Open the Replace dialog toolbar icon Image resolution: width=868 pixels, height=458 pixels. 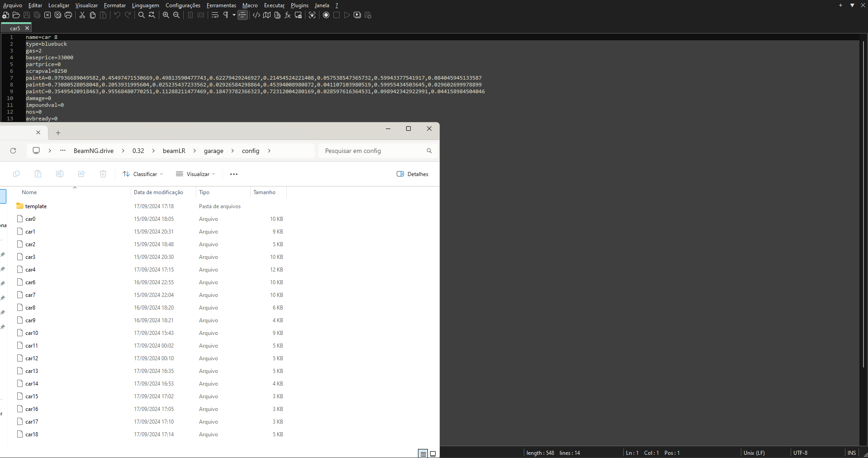click(152, 15)
